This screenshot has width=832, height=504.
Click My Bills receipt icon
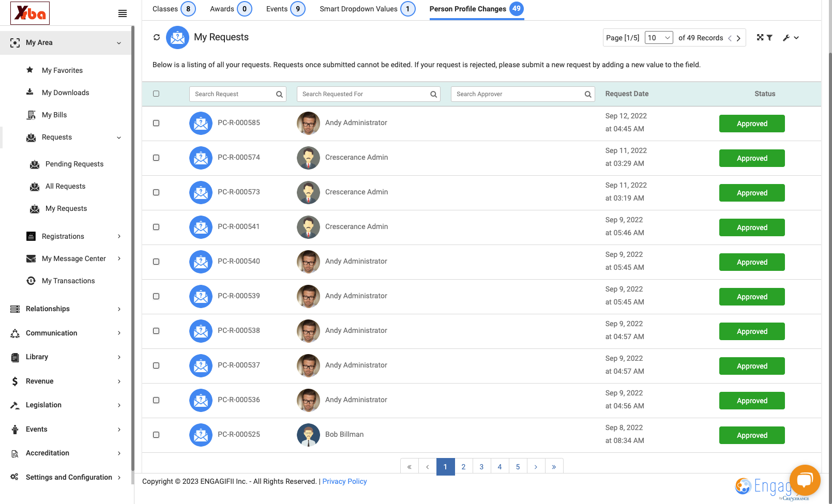point(31,115)
